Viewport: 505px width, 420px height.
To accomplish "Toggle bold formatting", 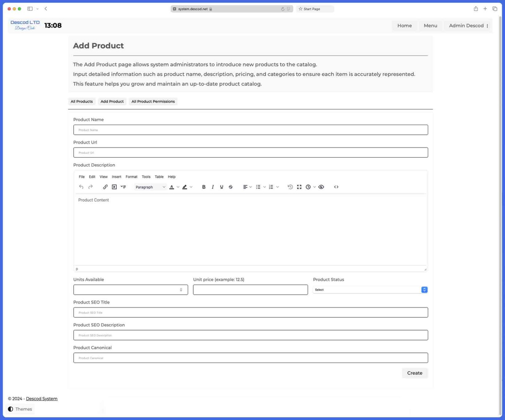I will tap(204, 187).
